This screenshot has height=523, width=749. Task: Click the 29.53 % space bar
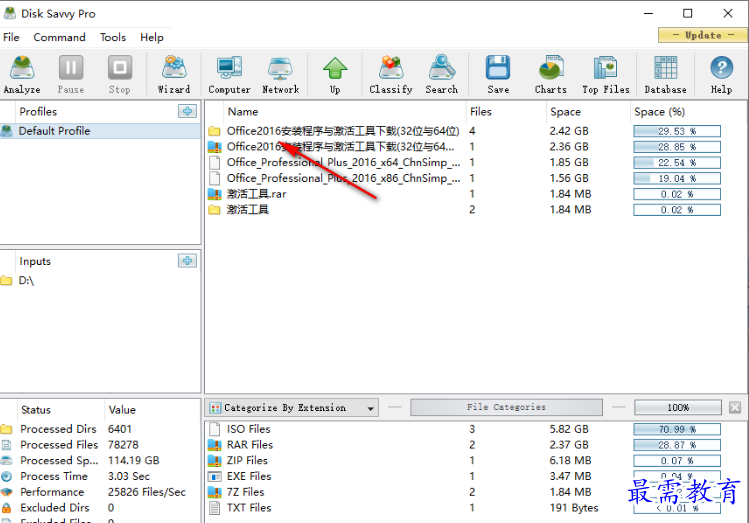point(677,131)
